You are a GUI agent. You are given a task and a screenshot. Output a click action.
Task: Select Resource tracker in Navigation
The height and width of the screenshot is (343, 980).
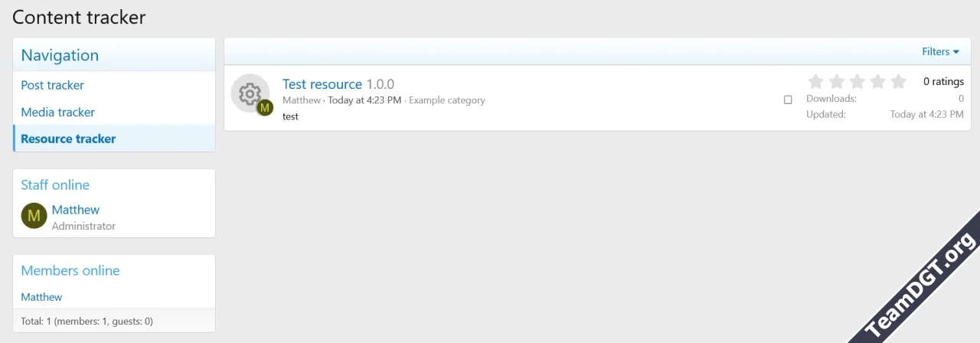[x=68, y=139]
